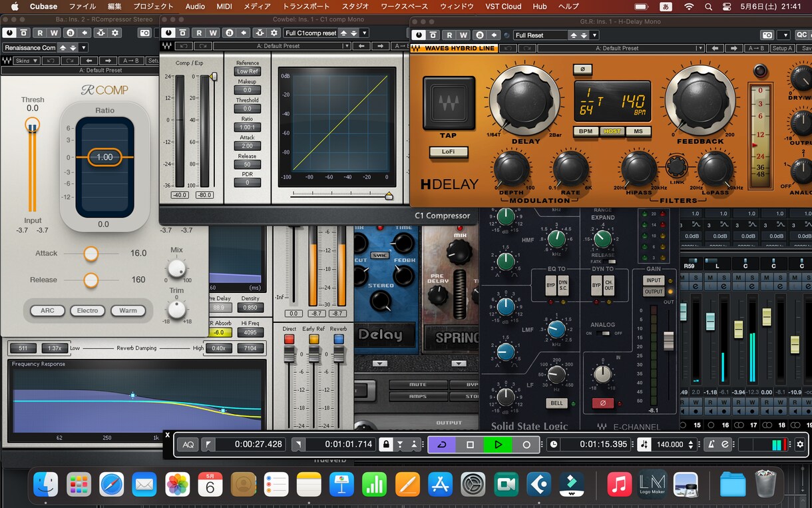Click the RComp Warm character button
This screenshot has height=508, width=812.
pos(128,310)
